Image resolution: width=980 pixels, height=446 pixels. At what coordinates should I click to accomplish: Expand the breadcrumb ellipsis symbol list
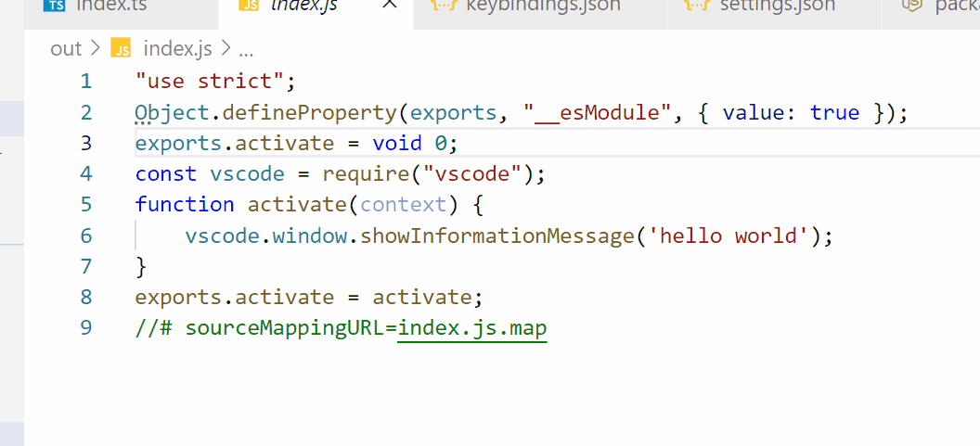(x=246, y=49)
